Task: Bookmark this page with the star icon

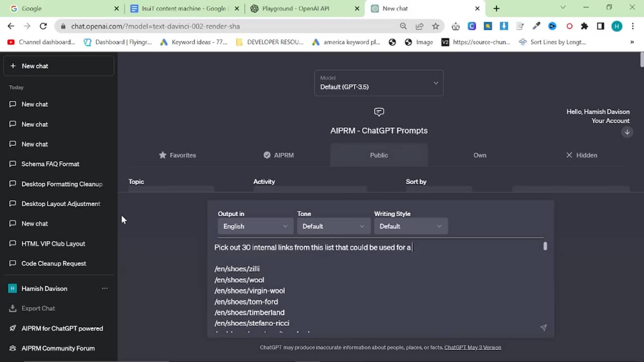Action: pos(435,26)
